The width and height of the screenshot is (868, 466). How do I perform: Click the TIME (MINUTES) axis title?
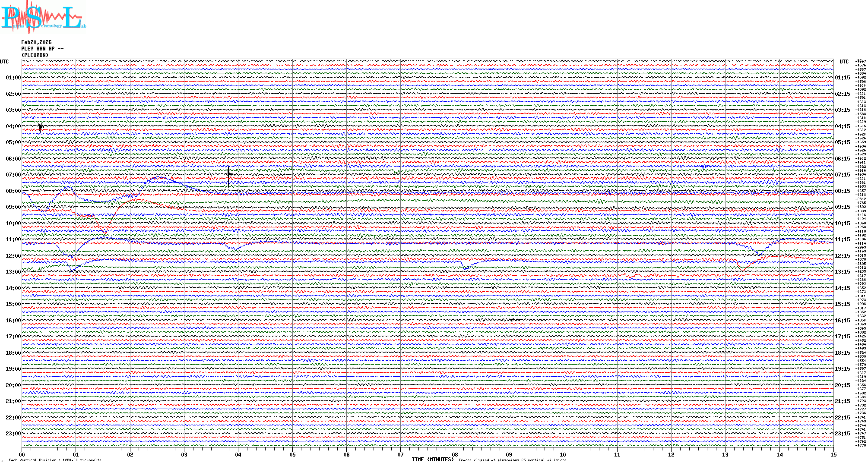433,460
